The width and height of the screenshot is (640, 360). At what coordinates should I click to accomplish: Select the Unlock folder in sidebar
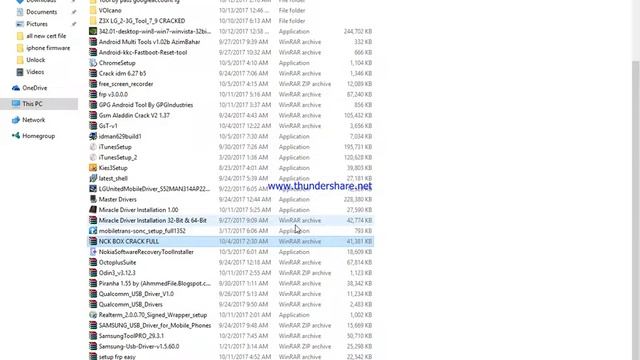coord(36,60)
